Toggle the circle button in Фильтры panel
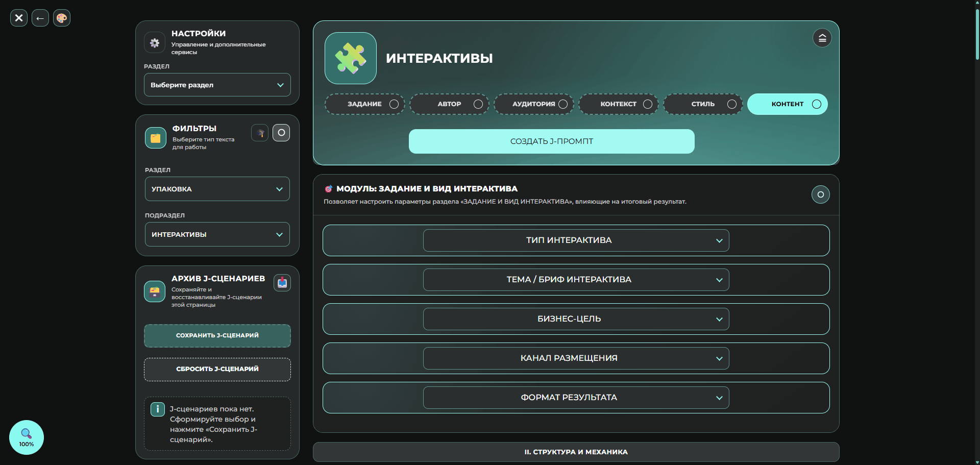Screen dimensions: 980x465 click(x=281, y=133)
